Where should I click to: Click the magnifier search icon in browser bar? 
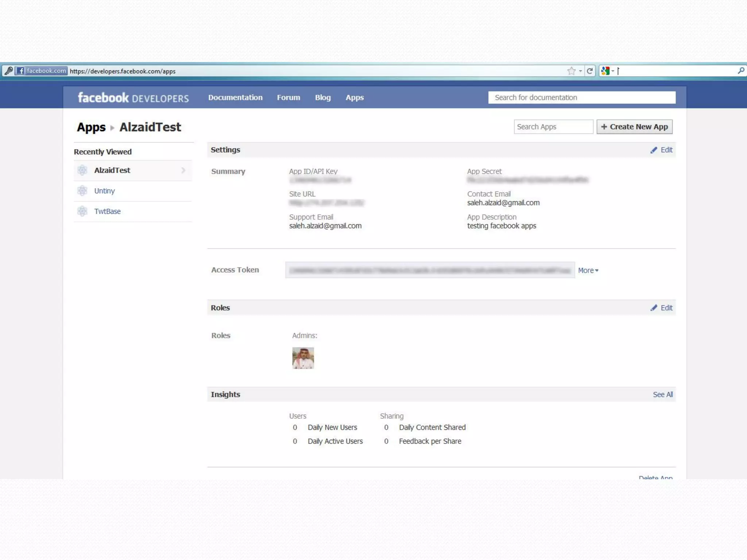pyautogui.click(x=741, y=71)
